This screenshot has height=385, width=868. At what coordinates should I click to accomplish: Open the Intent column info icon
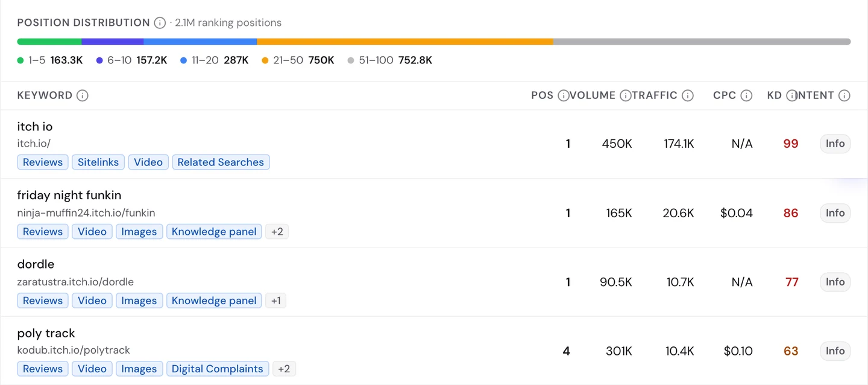pyautogui.click(x=844, y=95)
